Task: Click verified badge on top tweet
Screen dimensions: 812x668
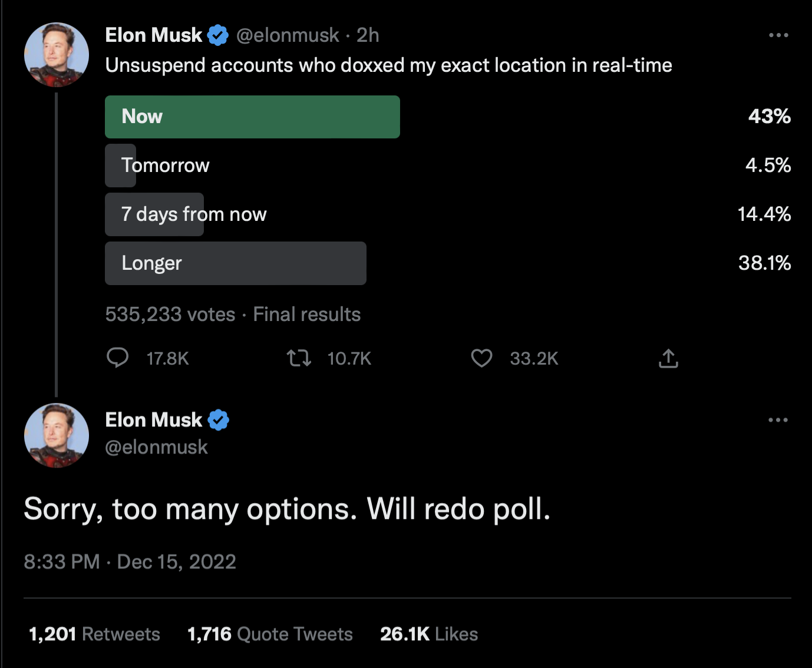Action: [x=218, y=35]
